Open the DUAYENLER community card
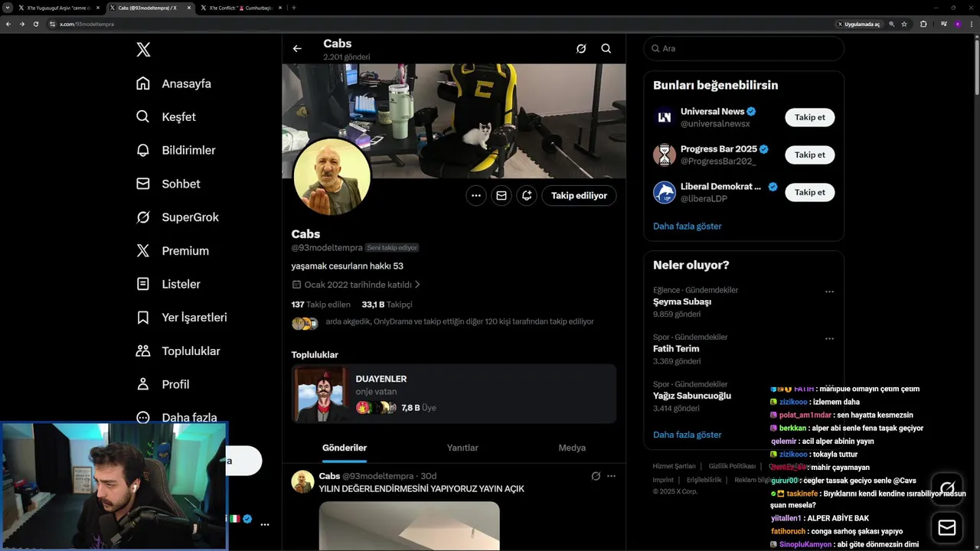 [x=453, y=393]
